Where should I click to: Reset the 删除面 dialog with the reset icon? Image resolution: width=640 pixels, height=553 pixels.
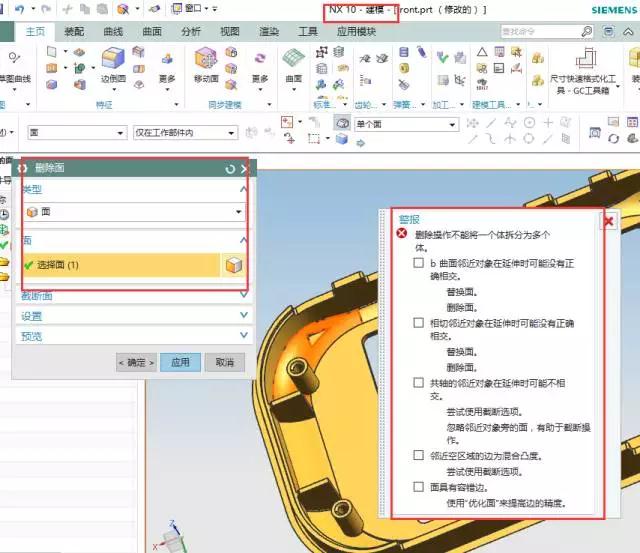point(231,169)
